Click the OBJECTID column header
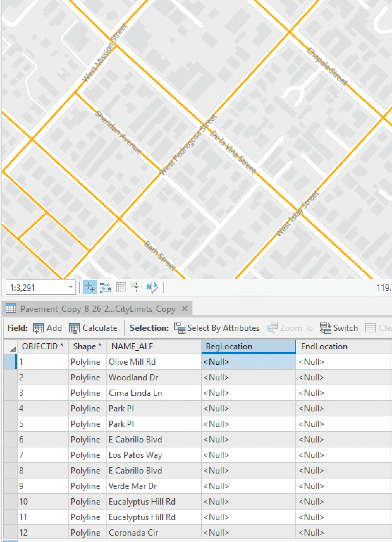 click(x=43, y=347)
